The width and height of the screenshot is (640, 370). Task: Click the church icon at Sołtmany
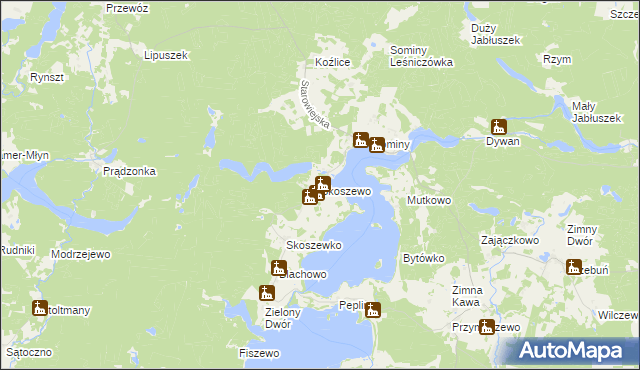40,308
